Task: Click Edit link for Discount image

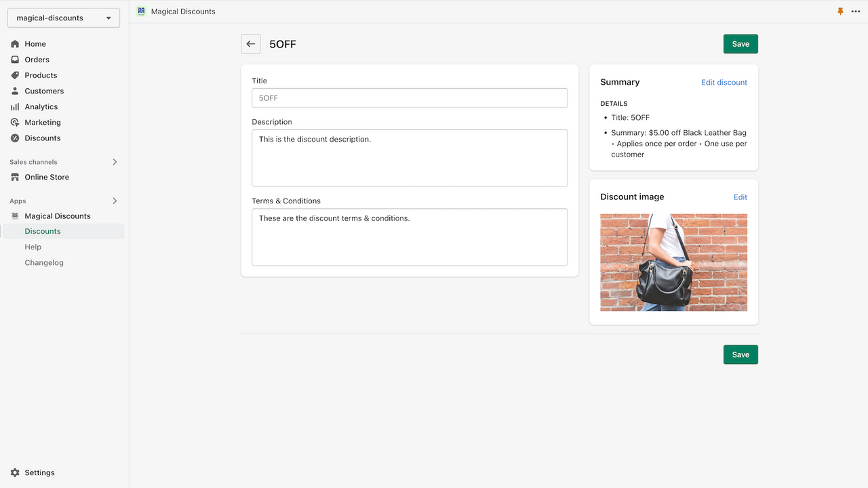Action: 741,197
